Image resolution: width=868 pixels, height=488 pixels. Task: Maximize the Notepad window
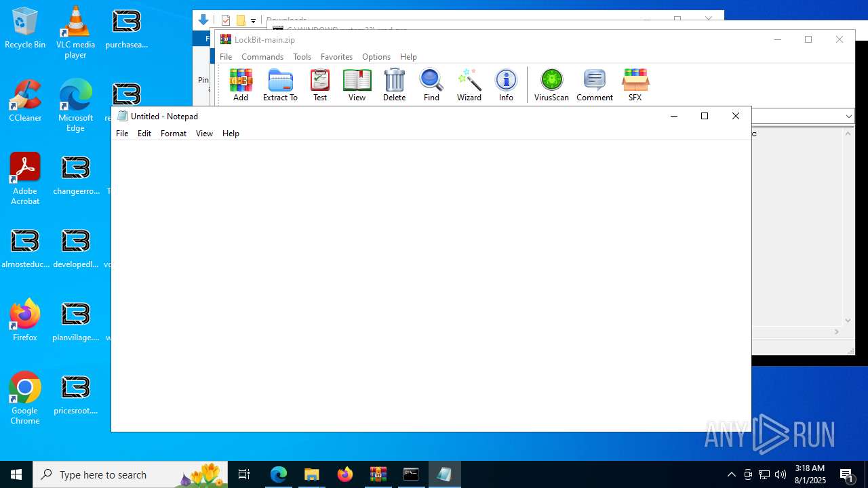(705, 116)
